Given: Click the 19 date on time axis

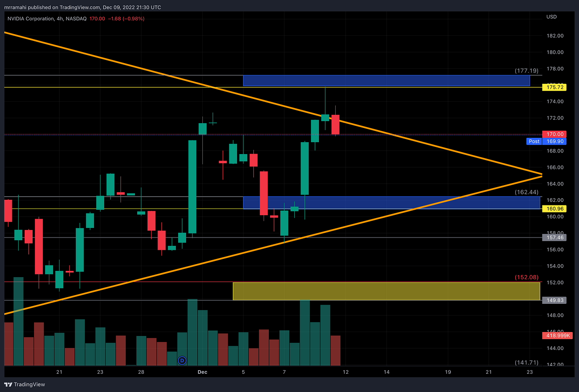Looking at the screenshot, I should click(x=448, y=372).
